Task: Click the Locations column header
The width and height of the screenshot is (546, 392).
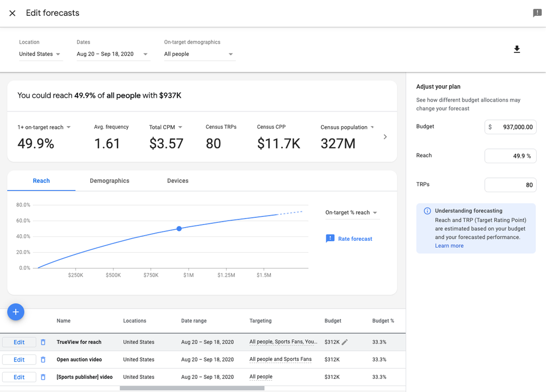Action: (135, 320)
